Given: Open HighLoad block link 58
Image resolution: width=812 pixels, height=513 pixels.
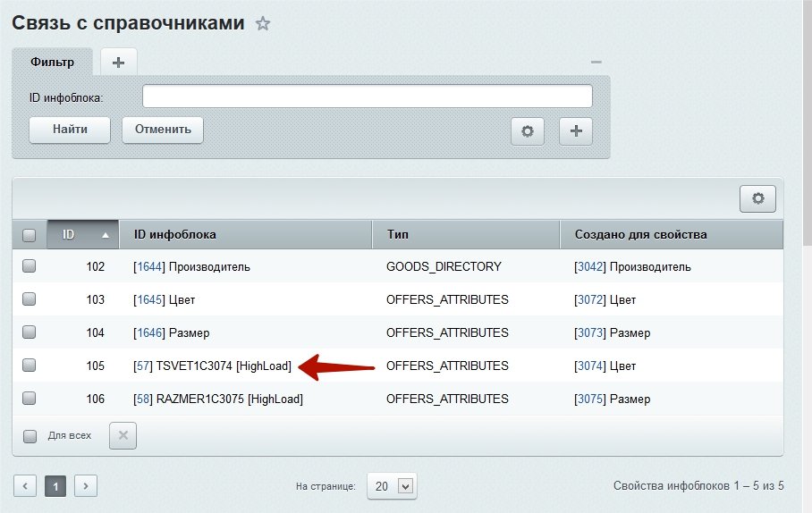Looking at the screenshot, I should pos(143,399).
